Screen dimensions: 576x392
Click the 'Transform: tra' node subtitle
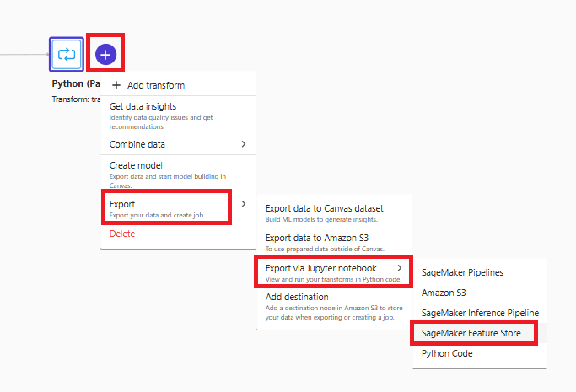[x=76, y=99]
